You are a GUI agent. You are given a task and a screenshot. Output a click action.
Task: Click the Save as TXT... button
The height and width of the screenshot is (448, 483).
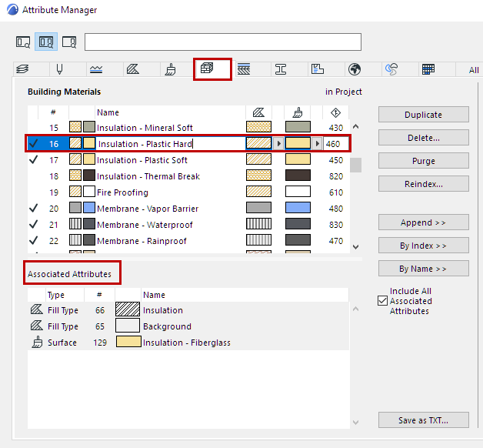point(424,420)
